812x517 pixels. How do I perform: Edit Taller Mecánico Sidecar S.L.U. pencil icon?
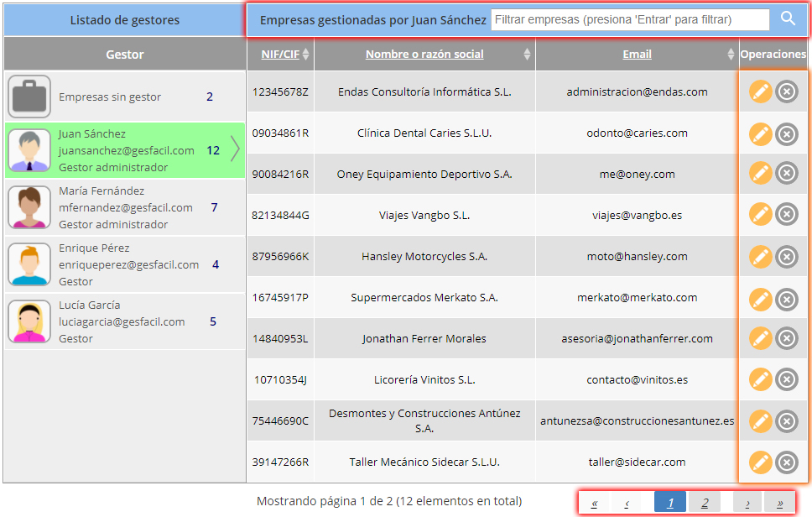760,462
